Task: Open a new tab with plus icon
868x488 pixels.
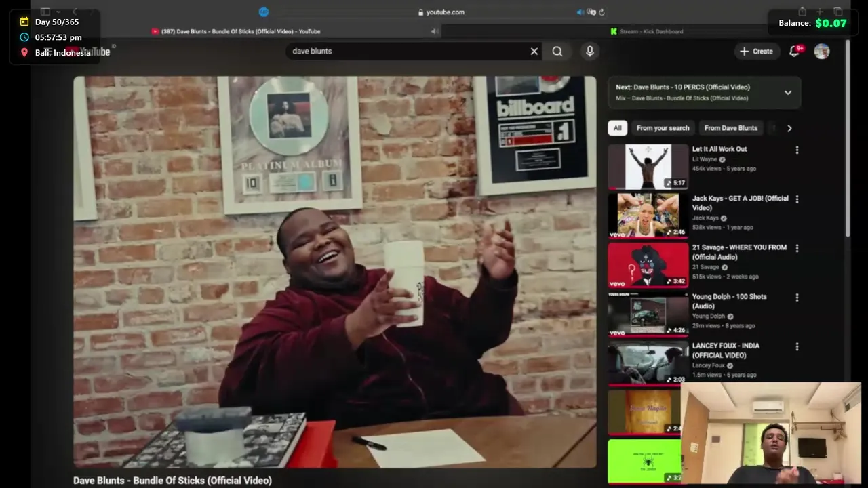Action: click(x=820, y=12)
